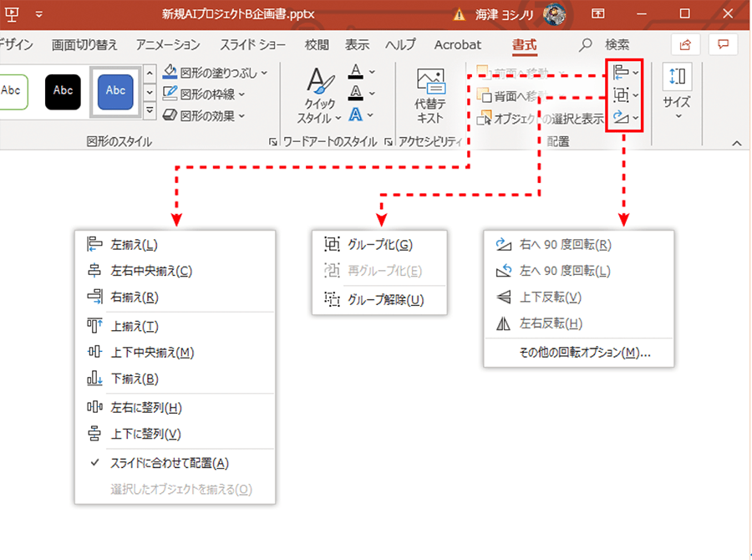Screen dimensions: 752x560
Task: Click user account avatar 海津 ヨシノリ
Action: pos(554,14)
